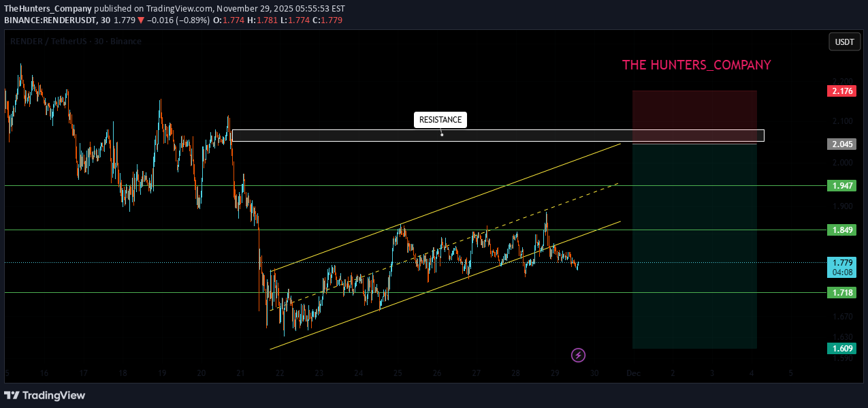Click the 1.609 target price label
Viewport: 868px width, 408px height.
pyautogui.click(x=841, y=349)
